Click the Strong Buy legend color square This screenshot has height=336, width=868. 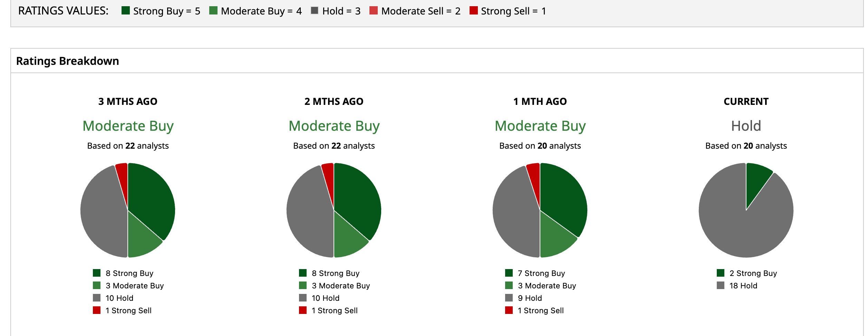pos(126,10)
